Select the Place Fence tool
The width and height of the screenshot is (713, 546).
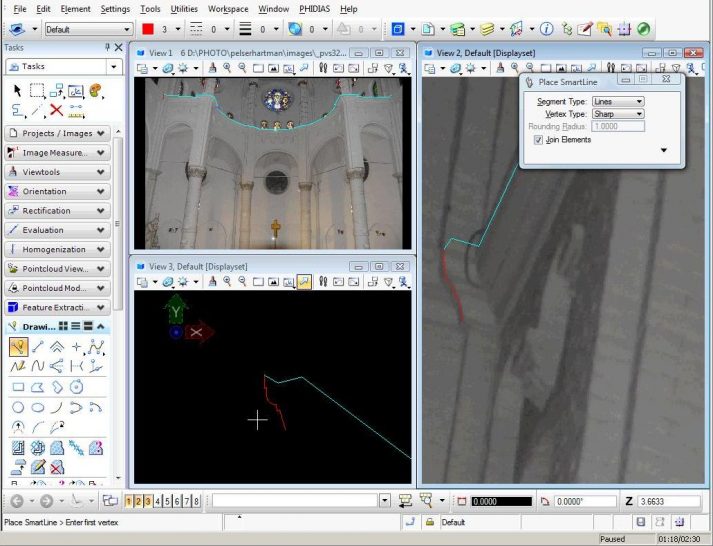tap(37, 90)
